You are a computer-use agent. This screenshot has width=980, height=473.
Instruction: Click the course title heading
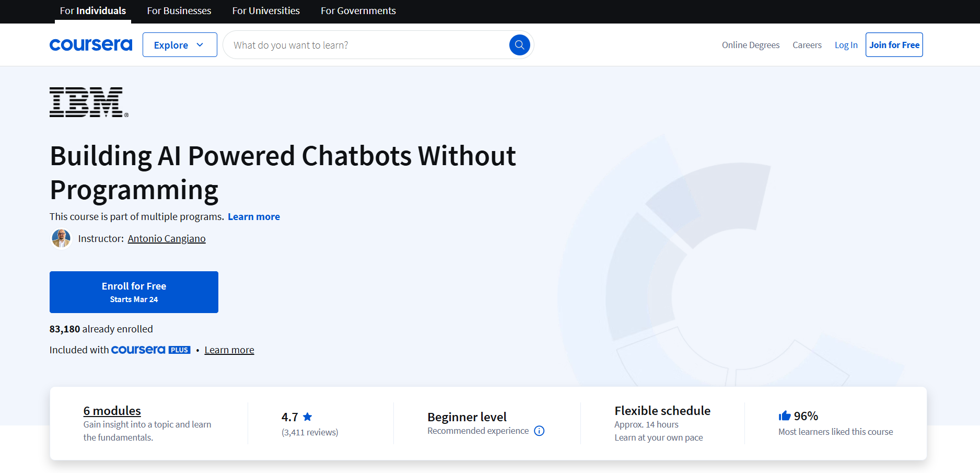[x=283, y=172]
